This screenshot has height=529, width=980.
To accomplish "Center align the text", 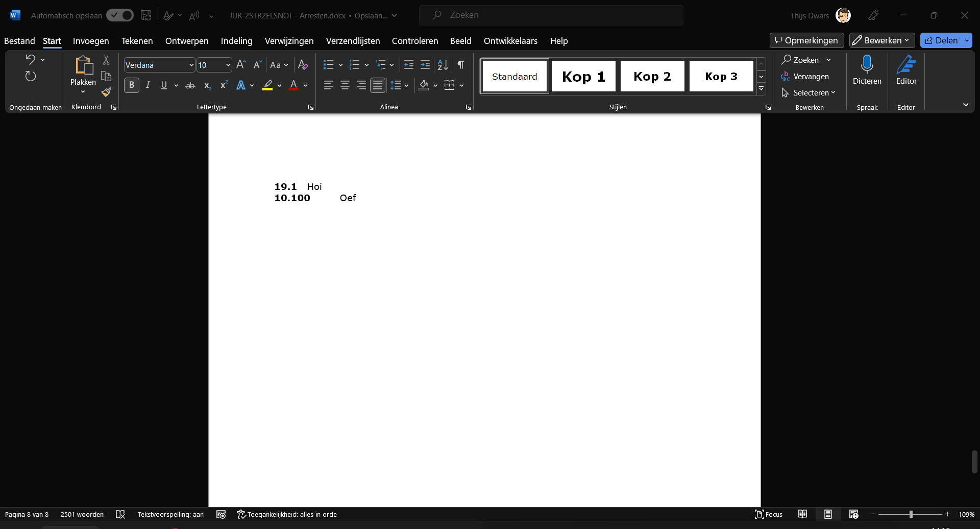I will pyautogui.click(x=345, y=85).
